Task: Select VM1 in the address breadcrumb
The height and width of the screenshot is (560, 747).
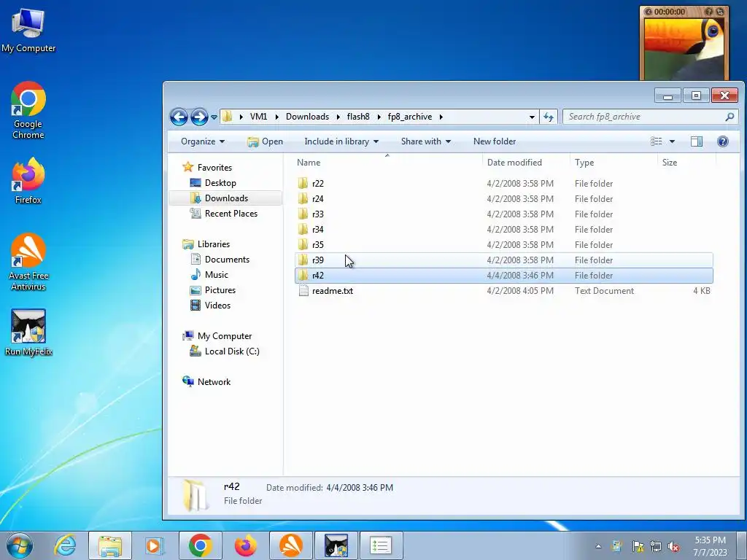Action: (258, 117)
